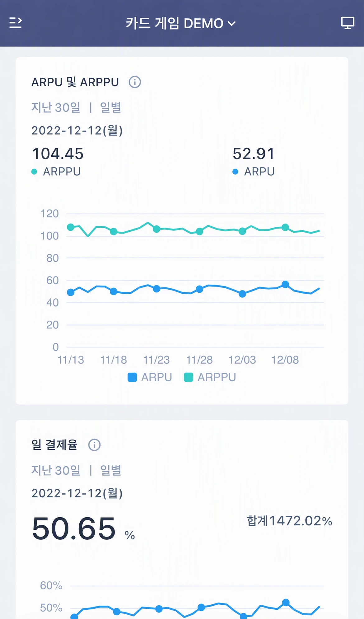Click the teal ARPPU legend color square
Image resolution: width=364 pixels, height=619 pixels.
[x=189, y=377]
